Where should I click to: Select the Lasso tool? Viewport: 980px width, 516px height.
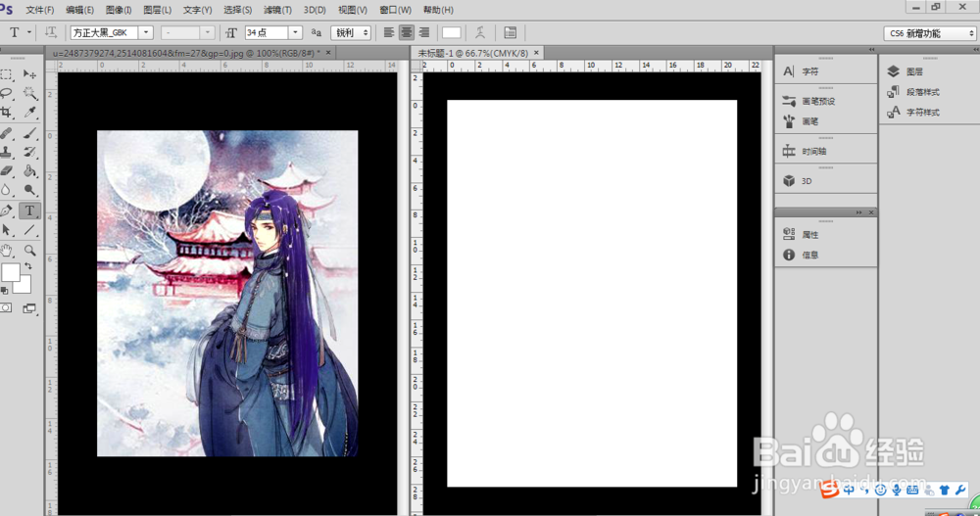pyautogui.click(x=7, y=93)
